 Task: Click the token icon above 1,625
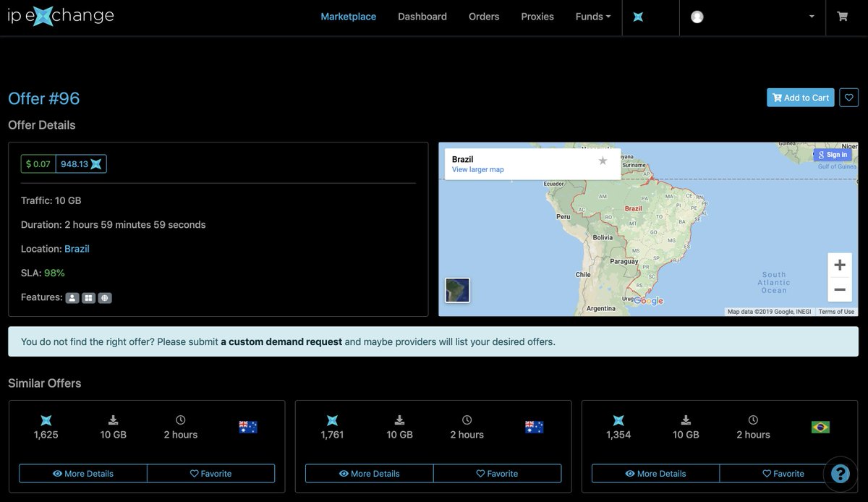[x=46, y=420]
